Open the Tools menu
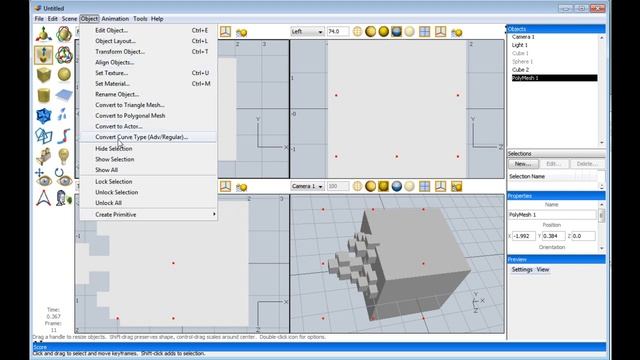The width and height of the screenshot is (640, 360). tap(140, 19)
